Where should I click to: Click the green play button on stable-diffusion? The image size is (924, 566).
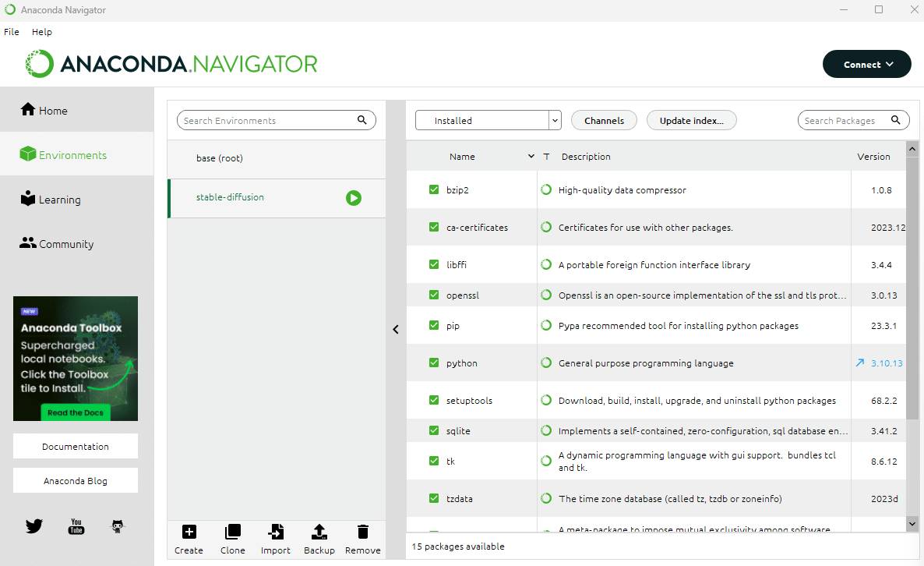click(x=354, y=198)
